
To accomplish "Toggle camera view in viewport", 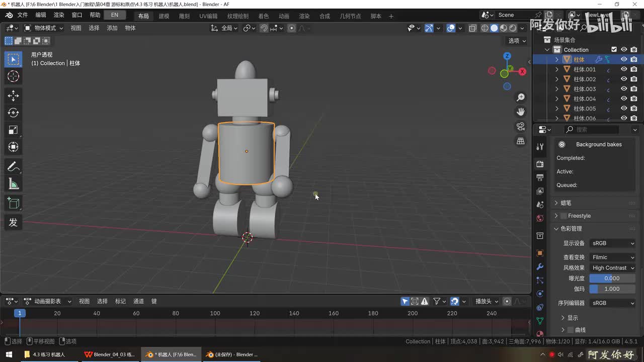I will pyautogui.click(x=521, y=126).
